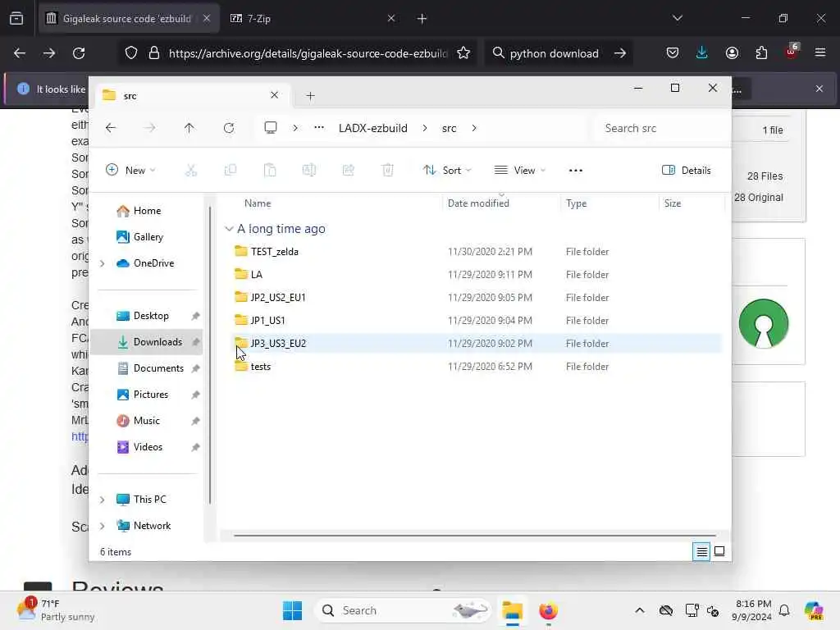Toggle the Details pane button
840x630 pixels.
[687, 171]
